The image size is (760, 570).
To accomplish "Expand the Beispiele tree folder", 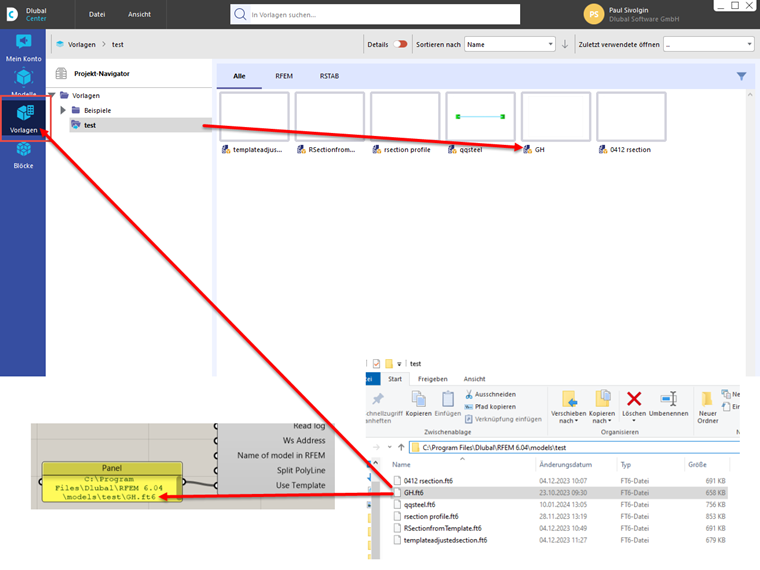I will click(x=63, y=110).
